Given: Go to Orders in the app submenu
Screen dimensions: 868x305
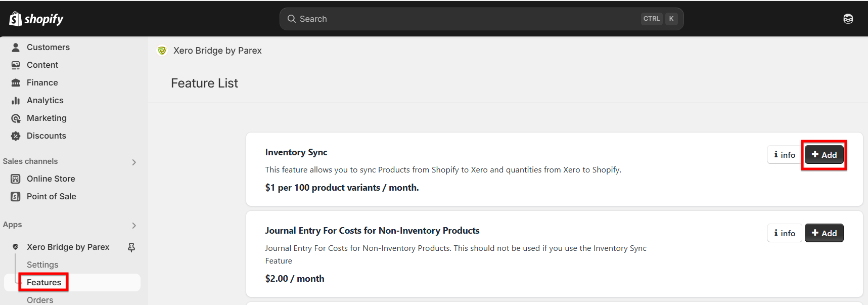Looking at the screenshot, I should point(40,300).
